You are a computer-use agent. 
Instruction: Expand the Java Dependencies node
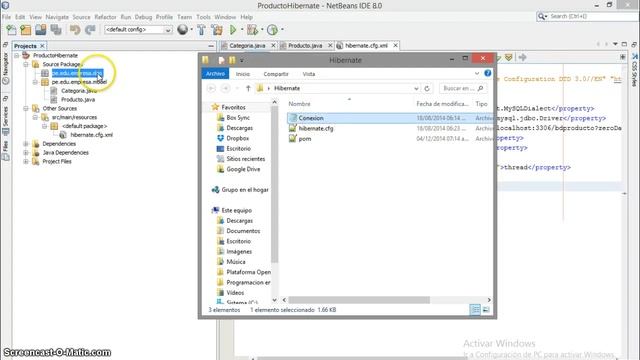click(x=26, y=153)
